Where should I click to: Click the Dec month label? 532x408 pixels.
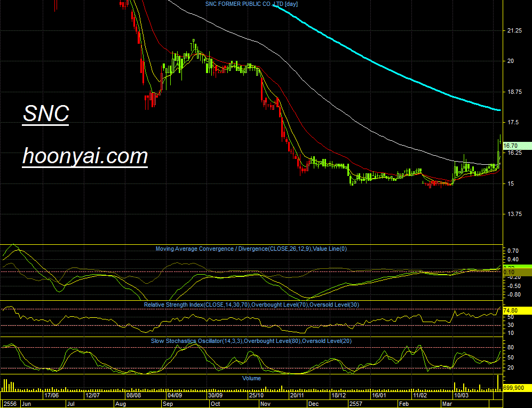314,404
